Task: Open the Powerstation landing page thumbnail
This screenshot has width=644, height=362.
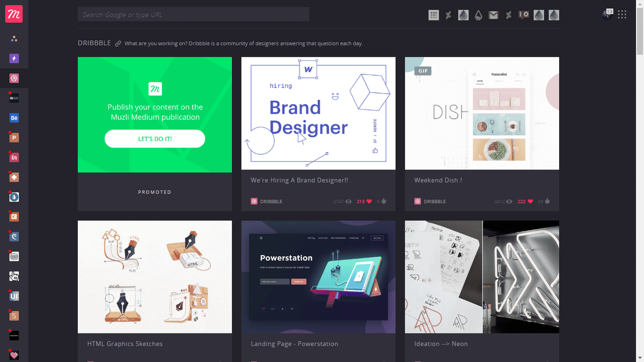Action: (318, 277)
